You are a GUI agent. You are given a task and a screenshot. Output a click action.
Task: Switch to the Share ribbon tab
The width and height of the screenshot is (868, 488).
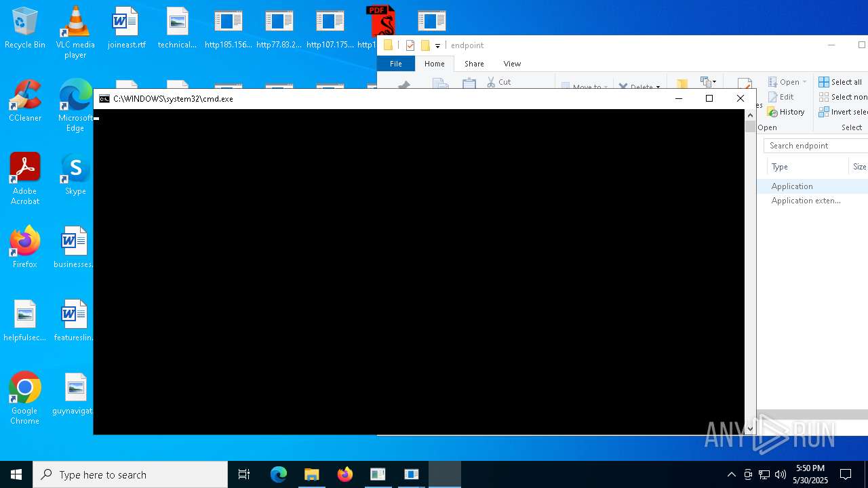coord(474,64)
